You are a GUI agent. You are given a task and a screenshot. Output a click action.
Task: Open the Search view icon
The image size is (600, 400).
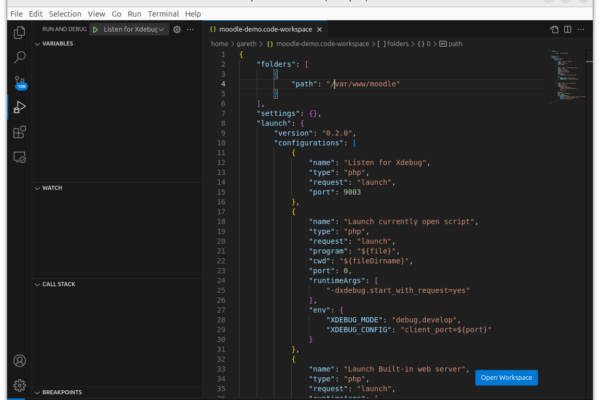point(20,57)
